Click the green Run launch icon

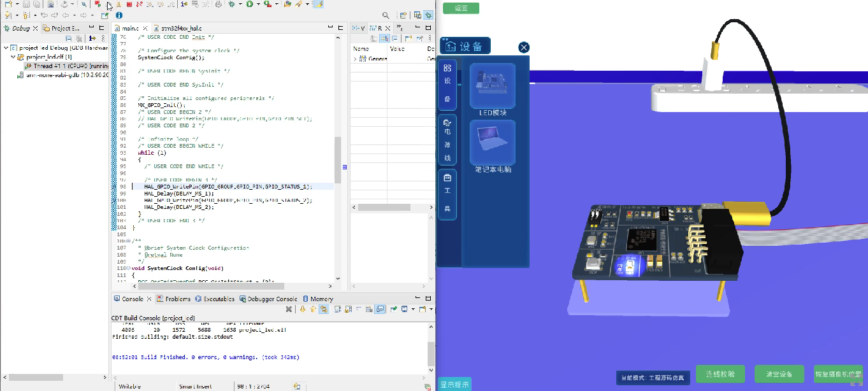click(x=250, y=4)
